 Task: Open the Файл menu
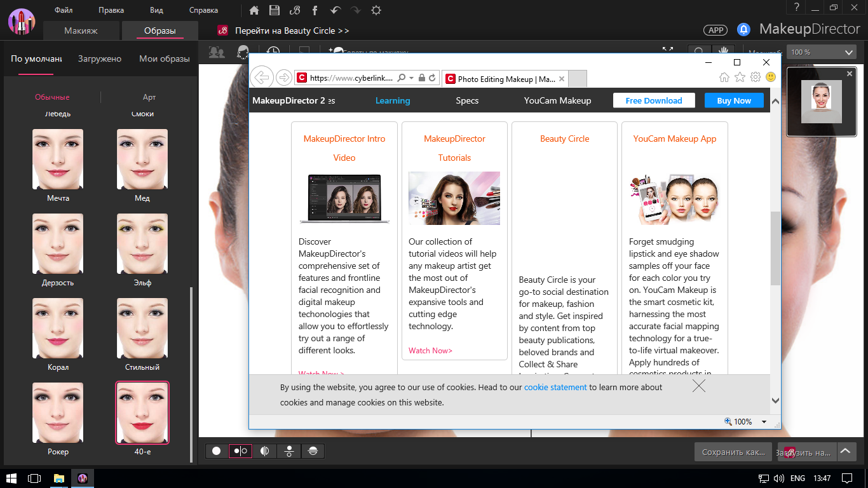[64, 10]
